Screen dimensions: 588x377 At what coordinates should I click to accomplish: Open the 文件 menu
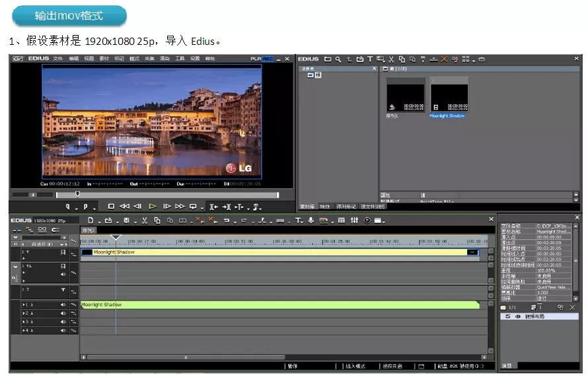coord(57,59)
